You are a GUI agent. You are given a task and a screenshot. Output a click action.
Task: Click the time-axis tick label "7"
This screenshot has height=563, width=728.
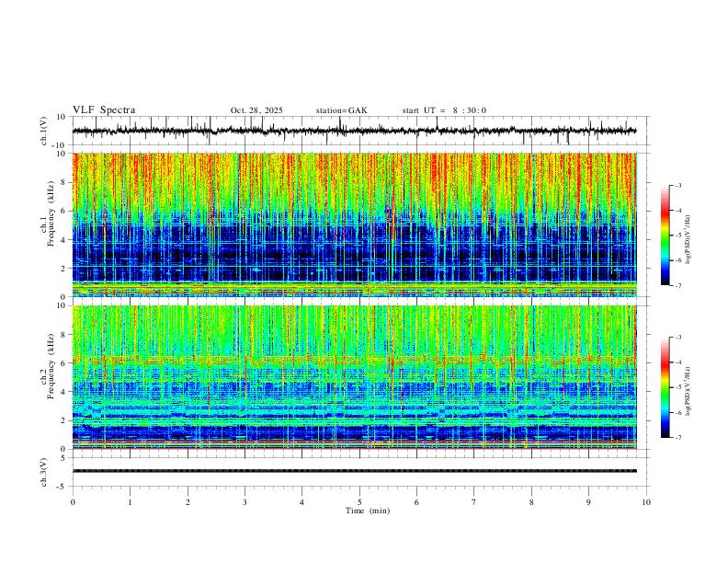[x=474, y=502]
